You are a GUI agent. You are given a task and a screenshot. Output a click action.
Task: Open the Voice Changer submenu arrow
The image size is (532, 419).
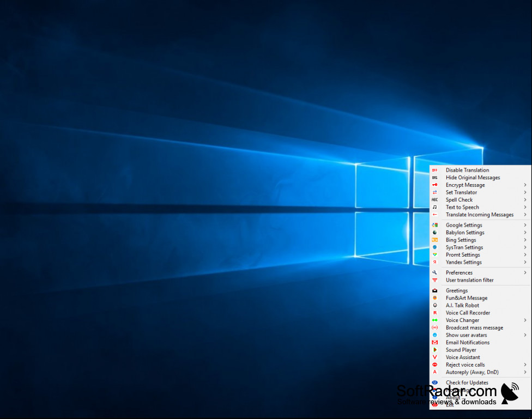[525, 320]
